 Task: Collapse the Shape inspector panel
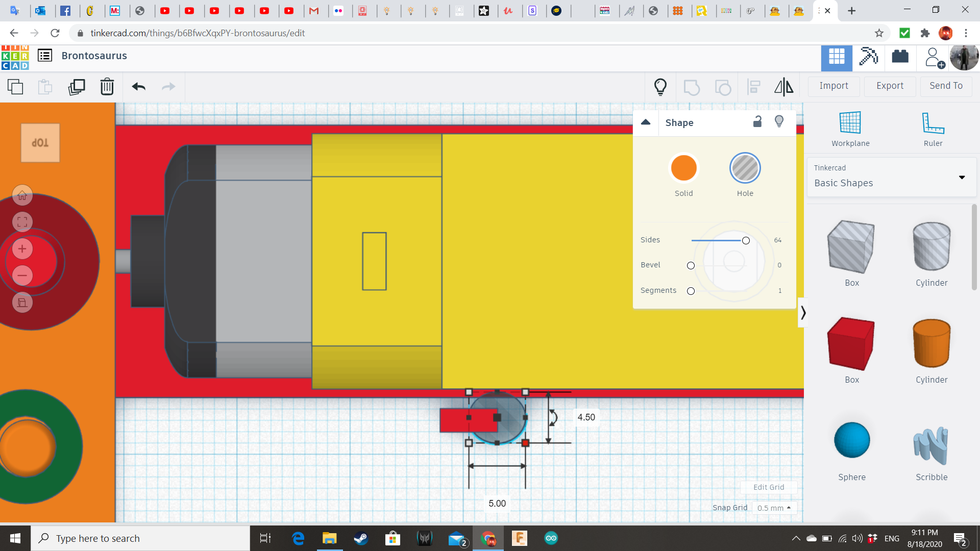646,122
